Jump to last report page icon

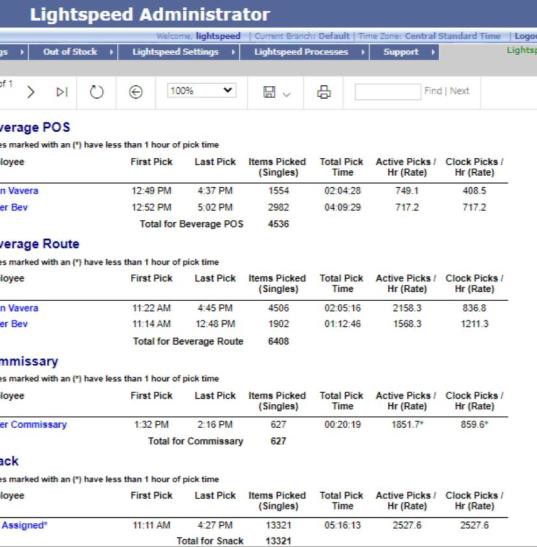pyautogui.click(x=62, y=92)
